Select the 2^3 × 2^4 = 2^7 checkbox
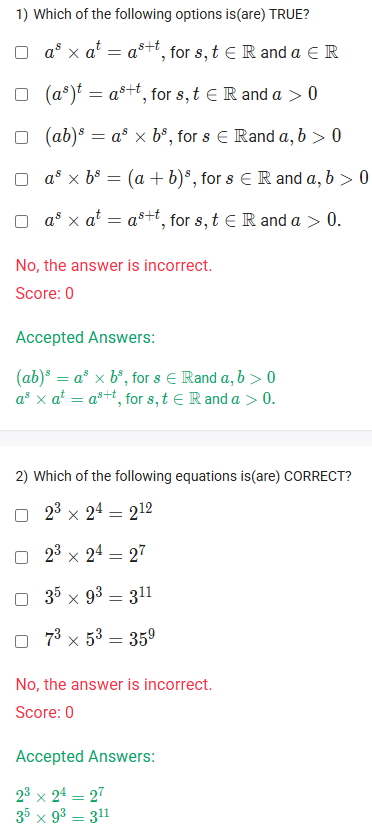This screenshot has height=836, width=372. point(21,557)
